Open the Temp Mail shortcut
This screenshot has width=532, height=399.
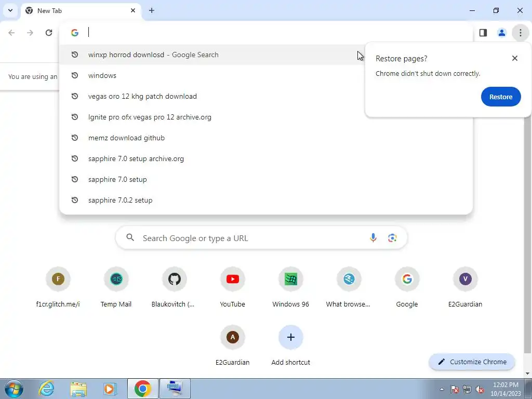[116, 288]
